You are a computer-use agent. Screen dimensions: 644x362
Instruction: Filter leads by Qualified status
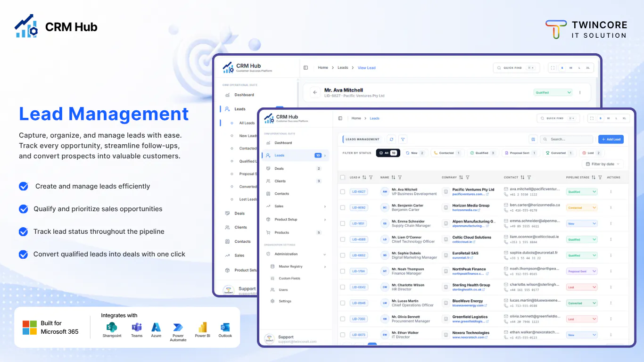tap(482, 153)
